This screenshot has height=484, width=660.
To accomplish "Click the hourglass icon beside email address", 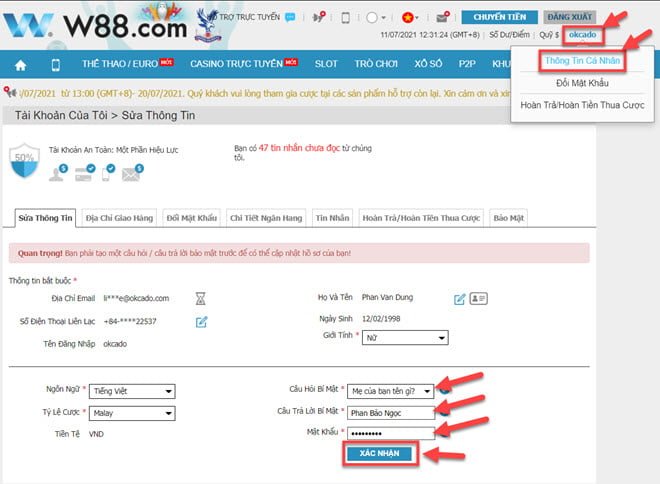I will (x=201, y=298).
